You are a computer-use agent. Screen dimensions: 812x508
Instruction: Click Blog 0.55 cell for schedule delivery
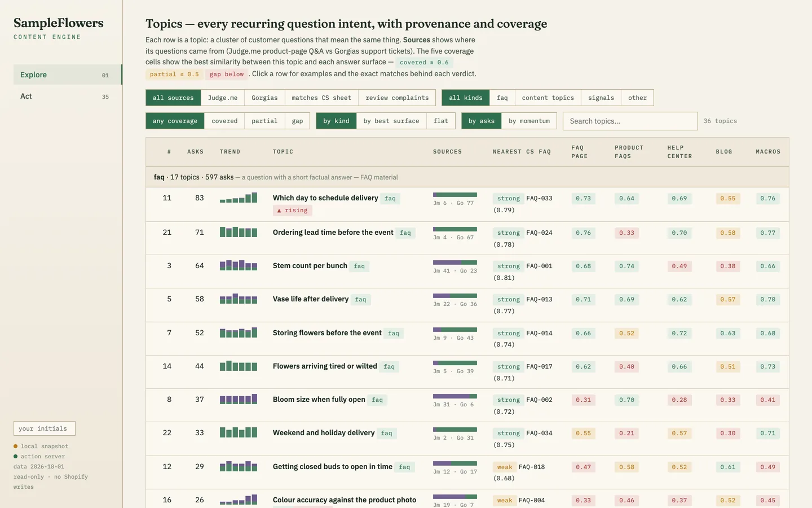728,198
